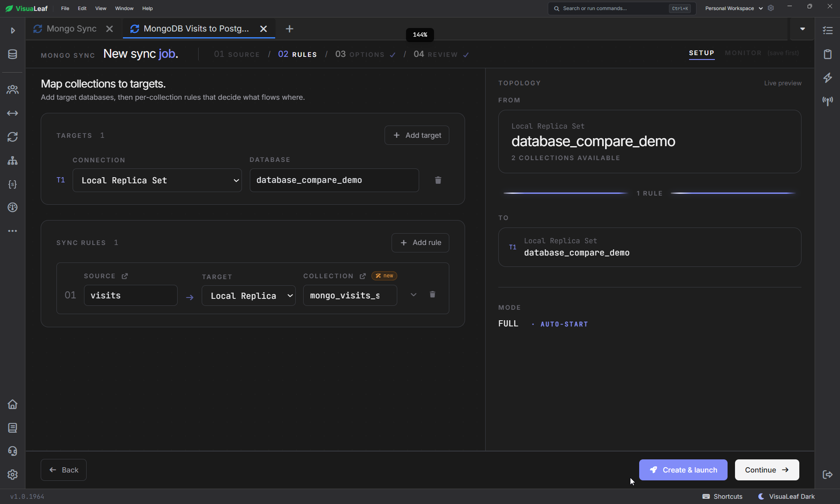The height and width of the screenshot is (504, 840).
Task: Switch to the Monitor view
Action: pyautogui.click(x=743, y=53)
